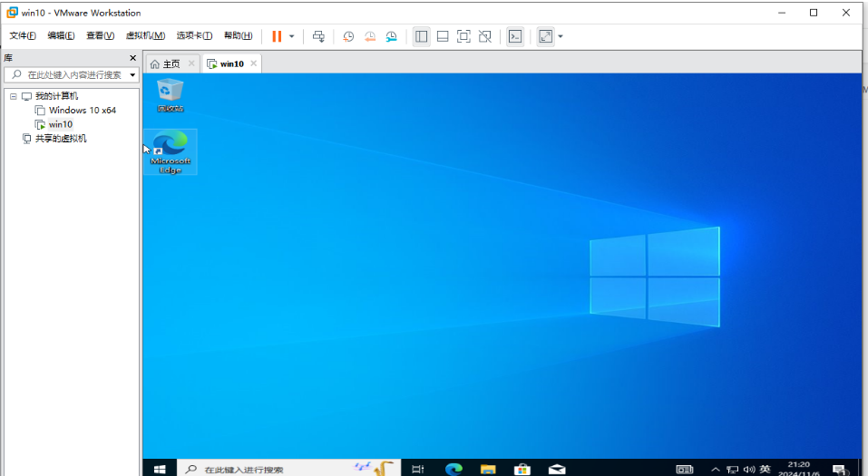
Task: Open the 虚拟机 menu
Action: click(146, 35)
